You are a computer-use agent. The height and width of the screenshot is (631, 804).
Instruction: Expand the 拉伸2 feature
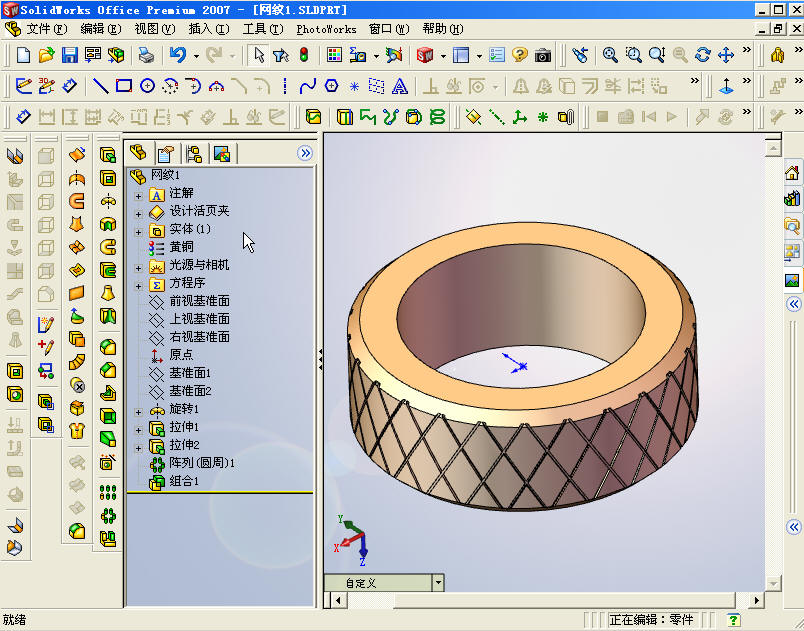tap(138, 447)
